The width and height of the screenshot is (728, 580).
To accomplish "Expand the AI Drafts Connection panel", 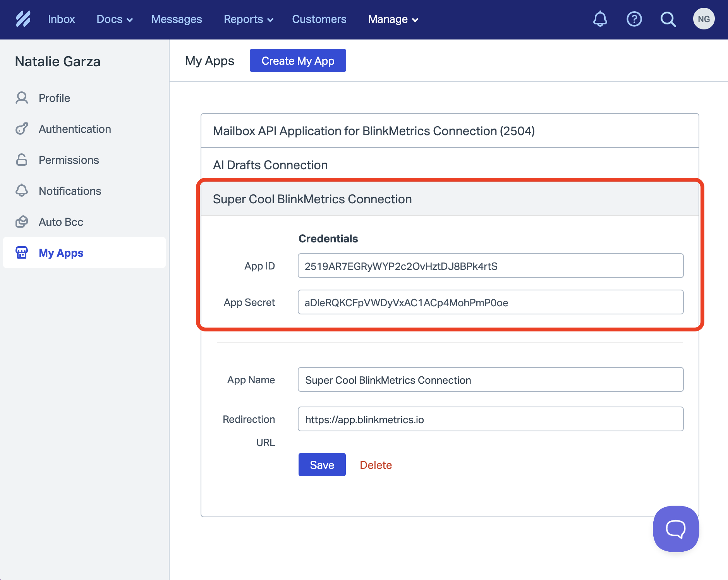I will (270, 165).
